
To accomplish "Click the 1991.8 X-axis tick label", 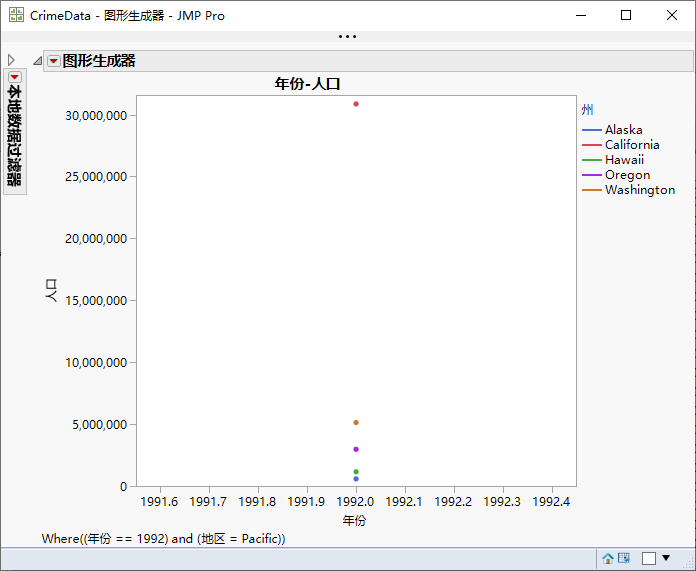I will click(257, 502).
